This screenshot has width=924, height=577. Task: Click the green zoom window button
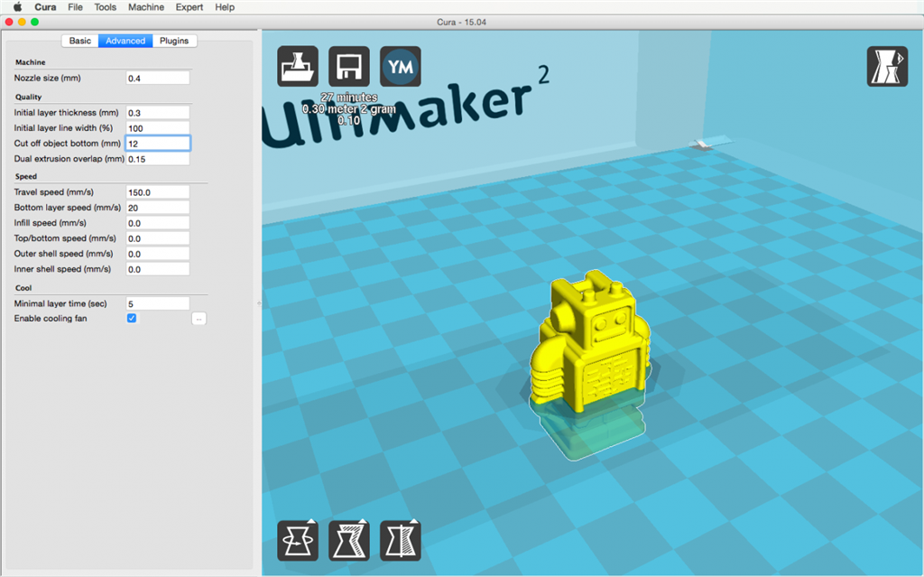point(35,22)
